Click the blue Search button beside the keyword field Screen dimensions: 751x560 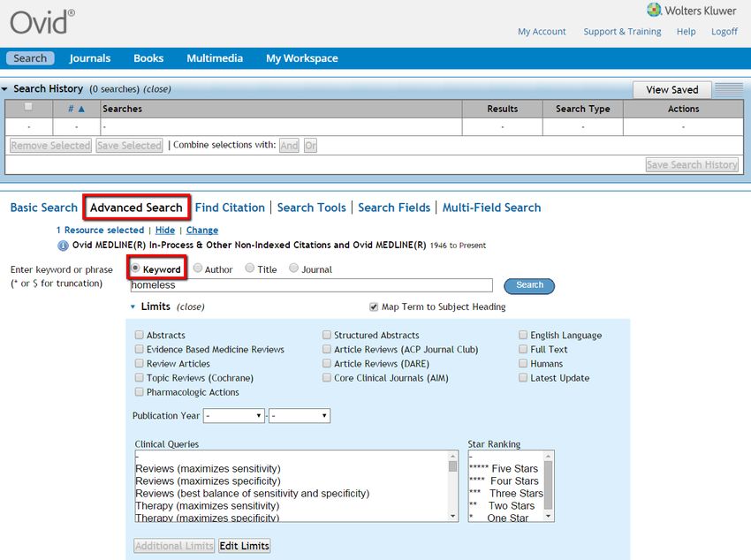(529, 286)
